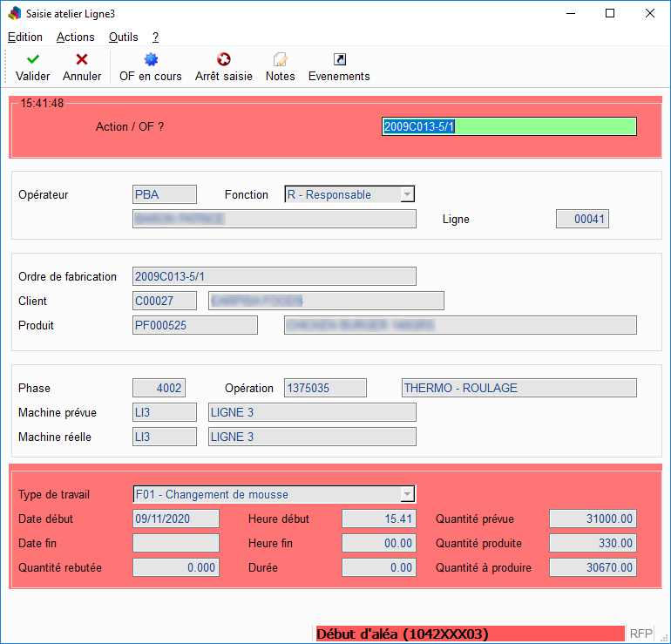The height and width of the screenshot is (644, 671).
Task: Click the Opération 1375035 field
Action: coord(325,388)
